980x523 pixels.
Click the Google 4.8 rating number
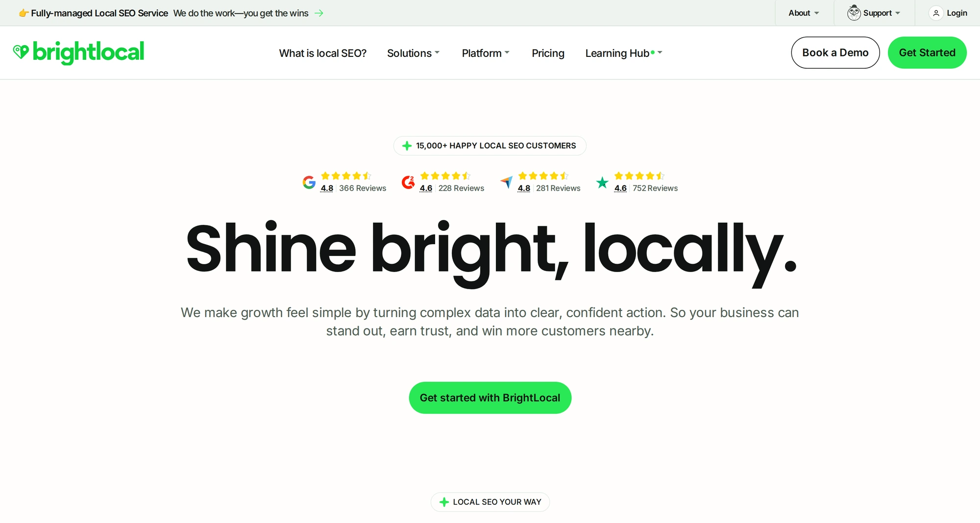[327, 188]
